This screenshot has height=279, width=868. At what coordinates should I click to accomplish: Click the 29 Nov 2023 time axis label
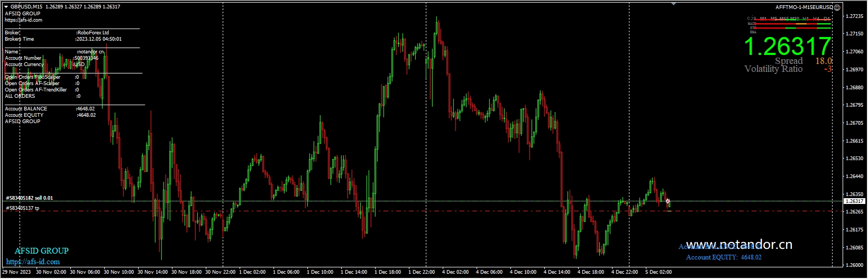tap(16, 272)
